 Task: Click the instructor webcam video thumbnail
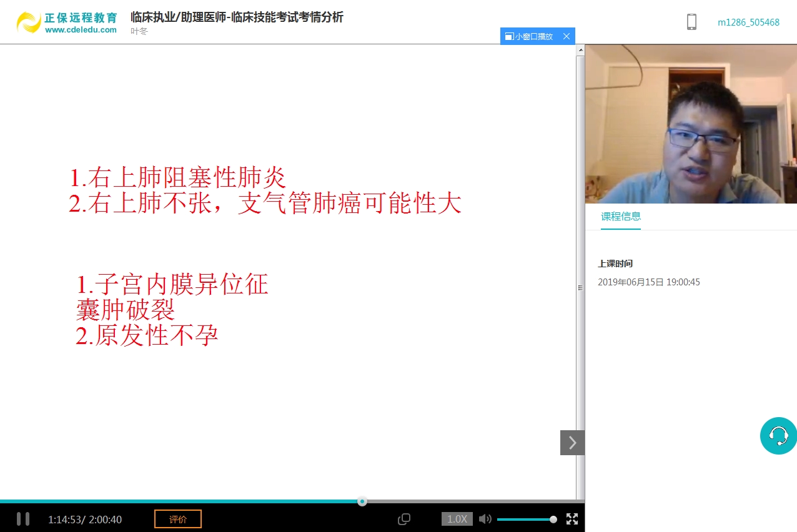(691, 124)
